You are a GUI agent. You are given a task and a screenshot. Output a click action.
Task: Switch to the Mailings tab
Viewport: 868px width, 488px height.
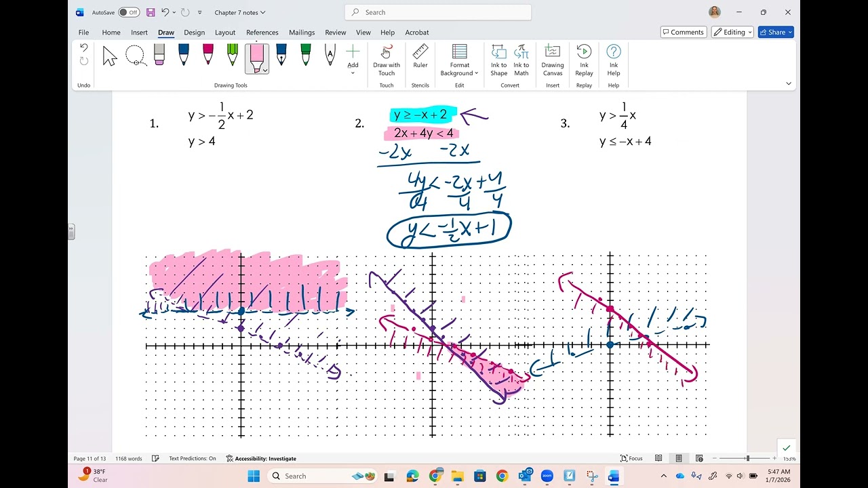302,33
